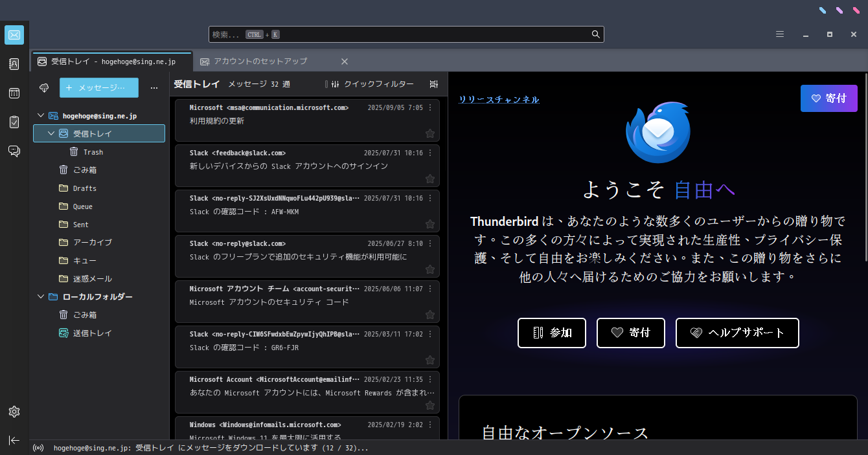Switch to アカウントのセットアップ tab
This screenshot has width=868, height=455.
tap(273, 61)
